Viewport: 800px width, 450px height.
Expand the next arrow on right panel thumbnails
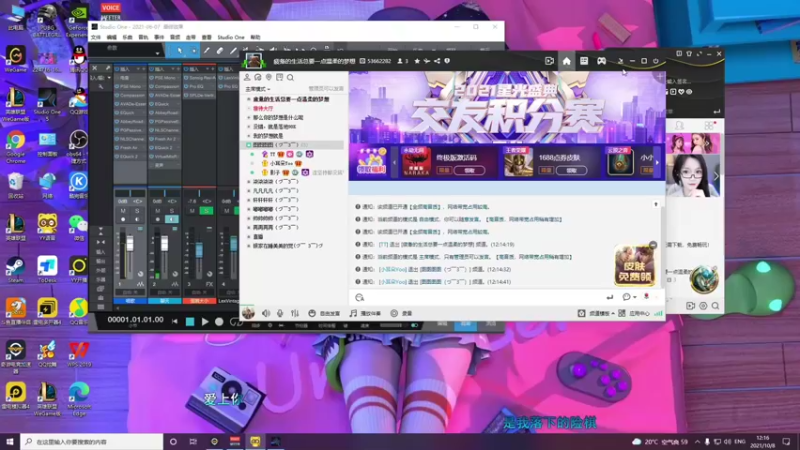tap(716, 176)
